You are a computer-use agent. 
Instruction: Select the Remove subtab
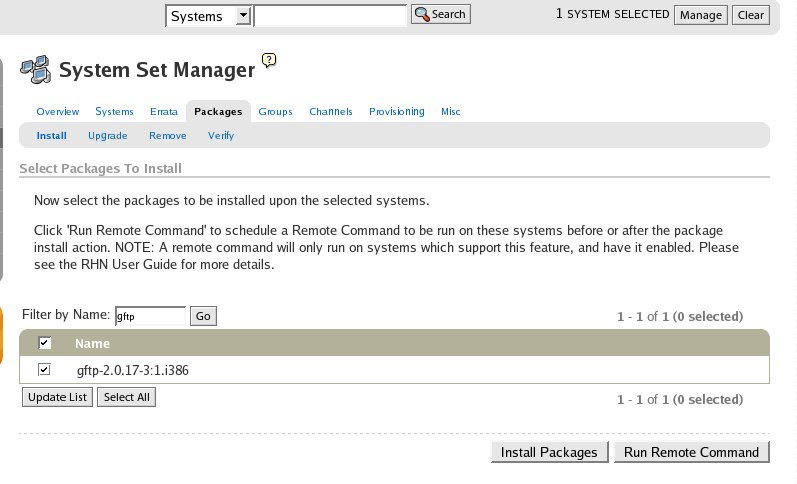coord(167,136)
